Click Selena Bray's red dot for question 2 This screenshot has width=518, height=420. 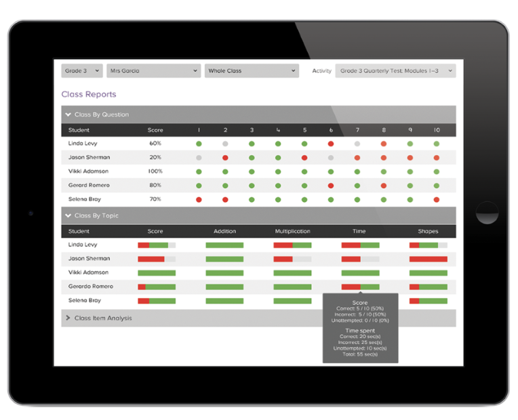[x=225, y=199]
